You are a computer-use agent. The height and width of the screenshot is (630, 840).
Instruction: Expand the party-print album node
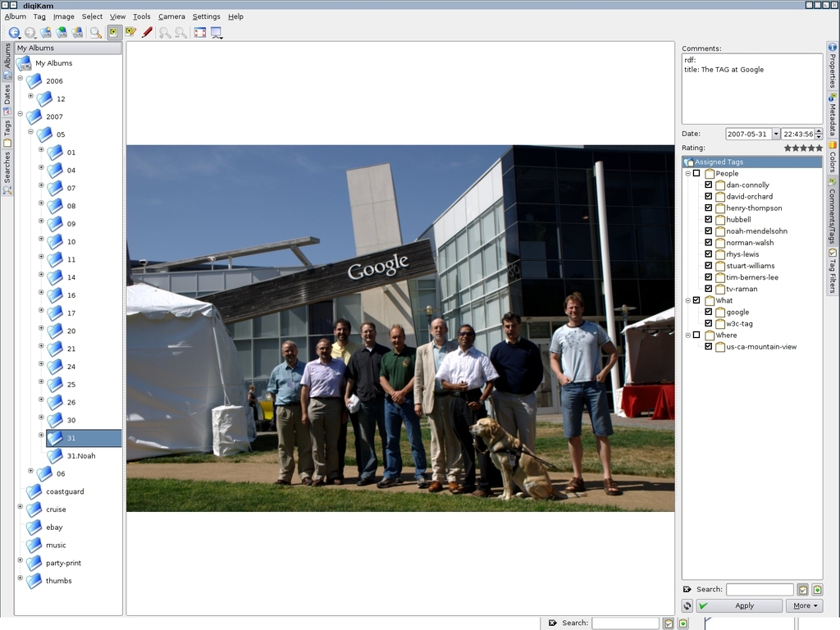[x=21, y=560]
